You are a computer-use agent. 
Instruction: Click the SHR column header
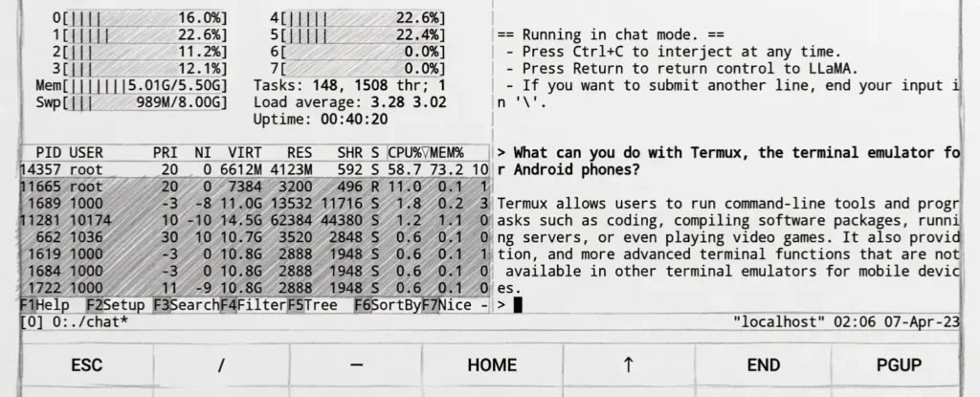tap(349, 152)
